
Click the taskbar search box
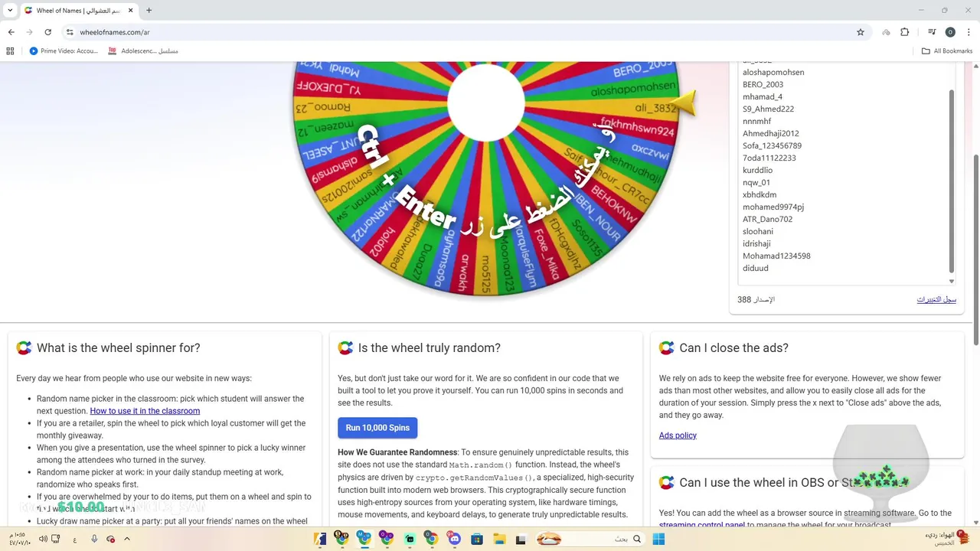click(x=591, y=540)
